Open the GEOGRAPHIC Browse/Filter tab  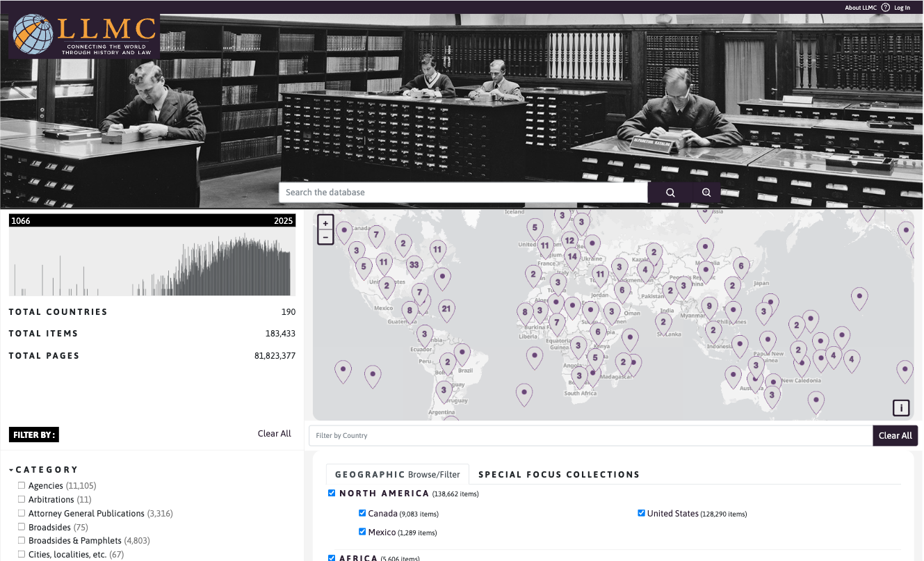tap(397, 474)
